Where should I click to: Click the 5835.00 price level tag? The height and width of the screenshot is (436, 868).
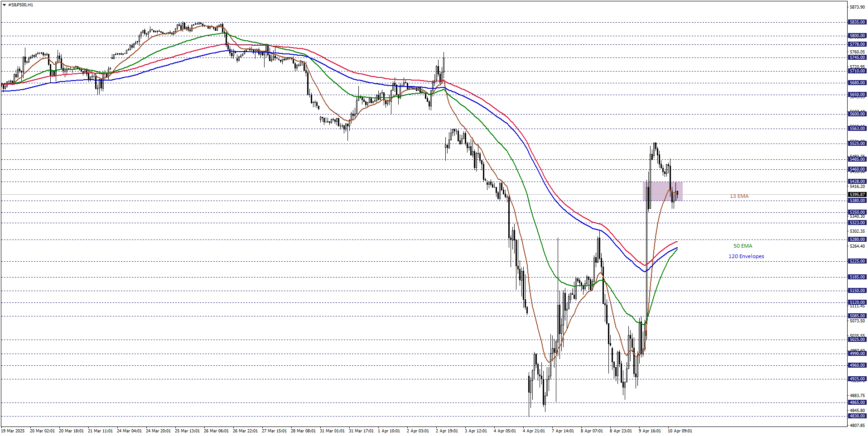coord(857,22)
